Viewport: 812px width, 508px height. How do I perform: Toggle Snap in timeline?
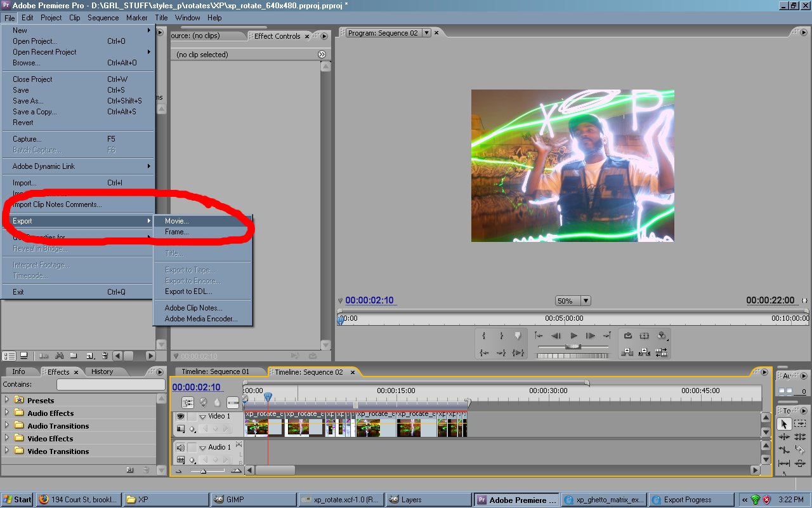click(x=188, y=403)
